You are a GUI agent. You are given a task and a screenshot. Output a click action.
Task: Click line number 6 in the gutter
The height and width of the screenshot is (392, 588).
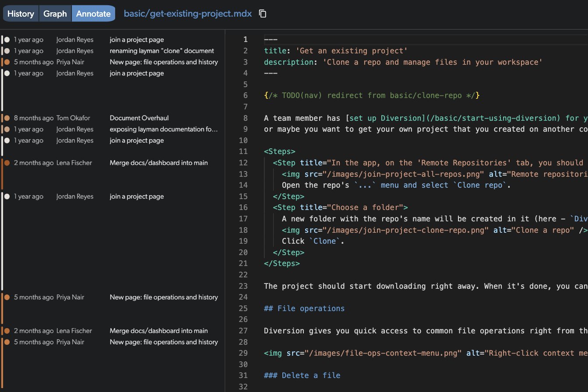point(245,95)
